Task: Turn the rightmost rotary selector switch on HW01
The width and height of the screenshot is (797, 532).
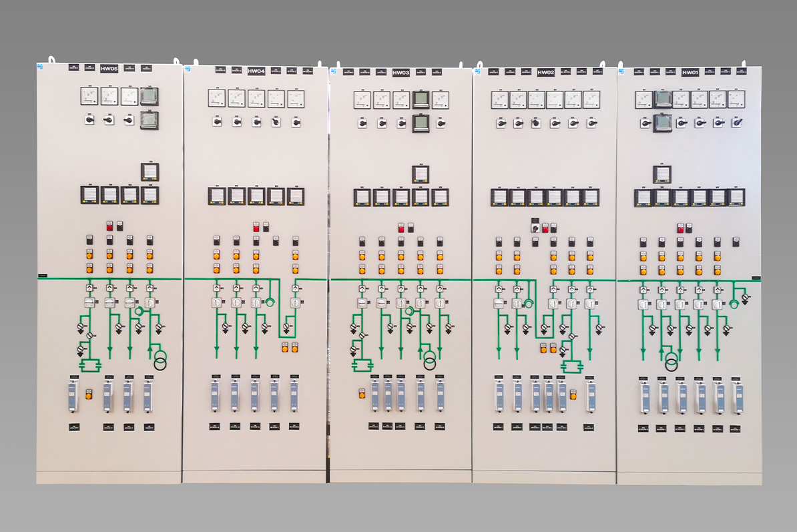Action: click(x=738, y=123)
